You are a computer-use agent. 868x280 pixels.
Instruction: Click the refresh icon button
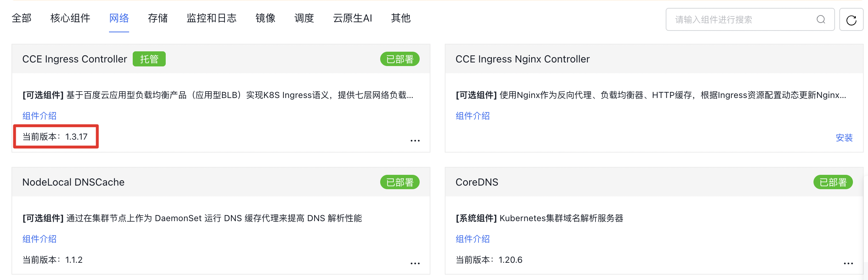(851, 20)
